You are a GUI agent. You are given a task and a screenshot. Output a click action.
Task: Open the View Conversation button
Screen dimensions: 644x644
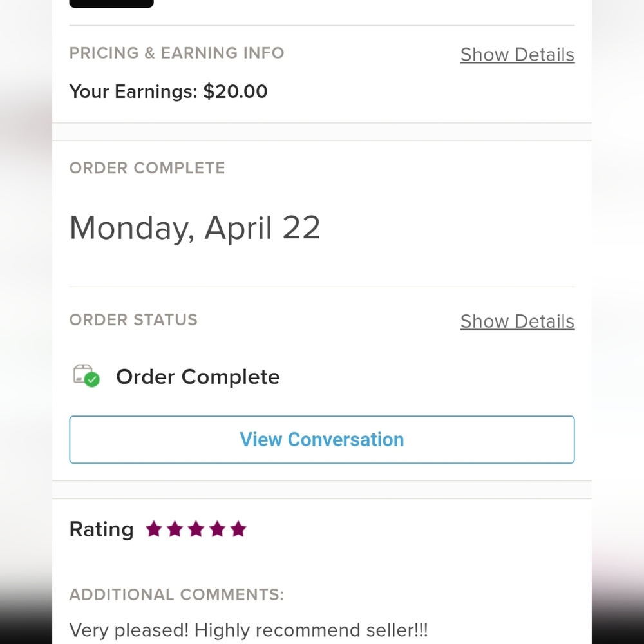click(321, 439)
